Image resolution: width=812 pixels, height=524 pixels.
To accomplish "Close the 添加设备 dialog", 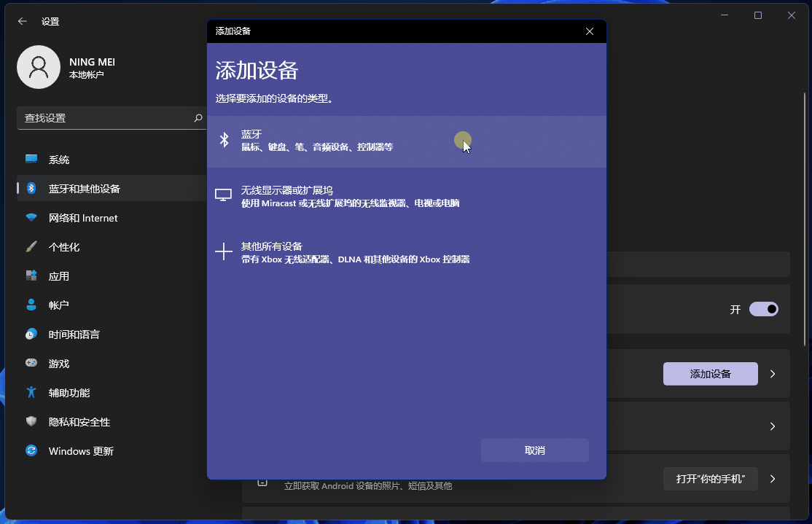I will (590, 31).
